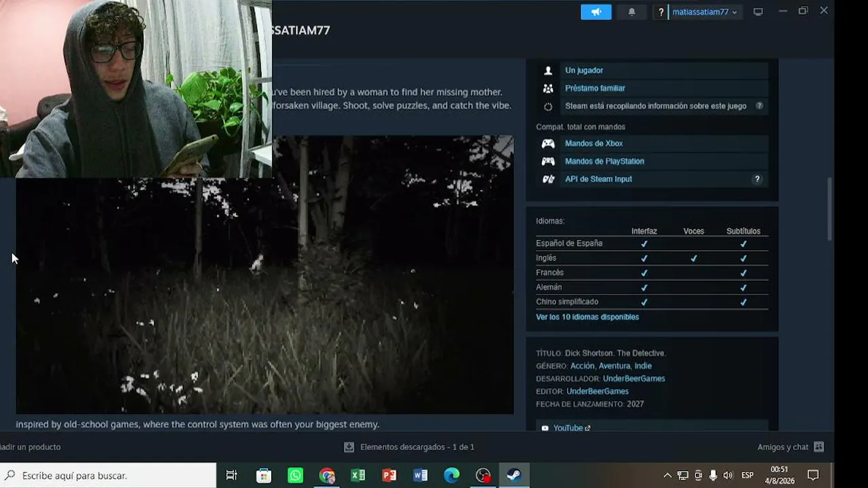This screenshot has width=868, height=488.
Task: Open the Mandos de Xbox link
Action: click(x=593, y=144)
